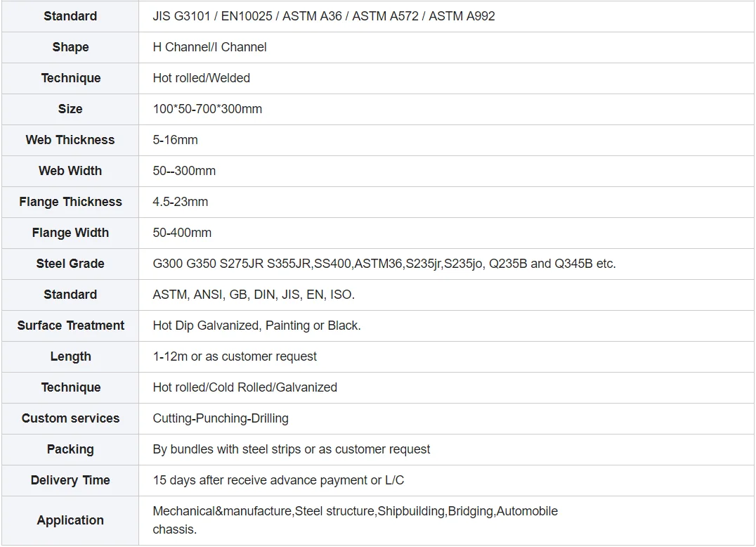Viewport: 756px width, 547px height.
Task: Select the ASTM, ANSI, GB, DIN standards text
Action: (x=254, y=295)
